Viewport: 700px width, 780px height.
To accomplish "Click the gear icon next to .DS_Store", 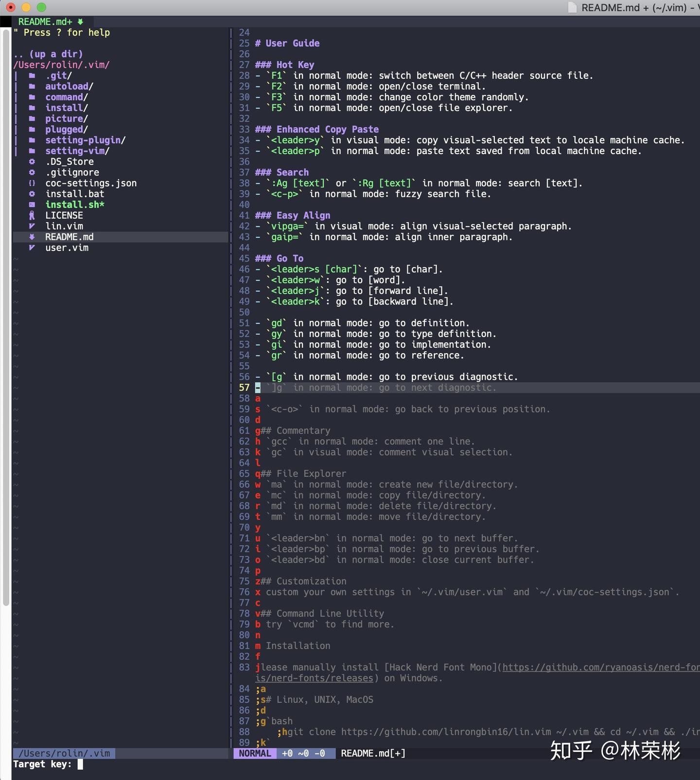I will pyautogui.click(x=32, y=161).
